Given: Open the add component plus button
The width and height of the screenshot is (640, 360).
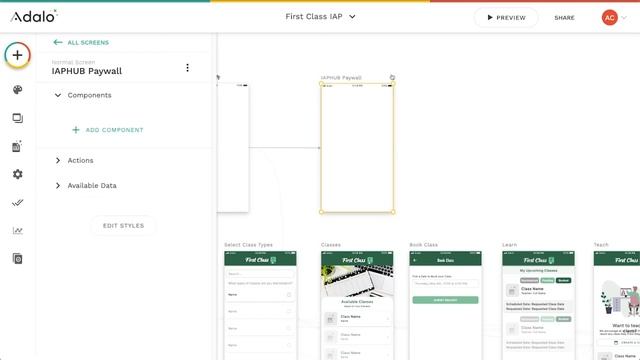Looking at the screenshot, I should point(18,55).
